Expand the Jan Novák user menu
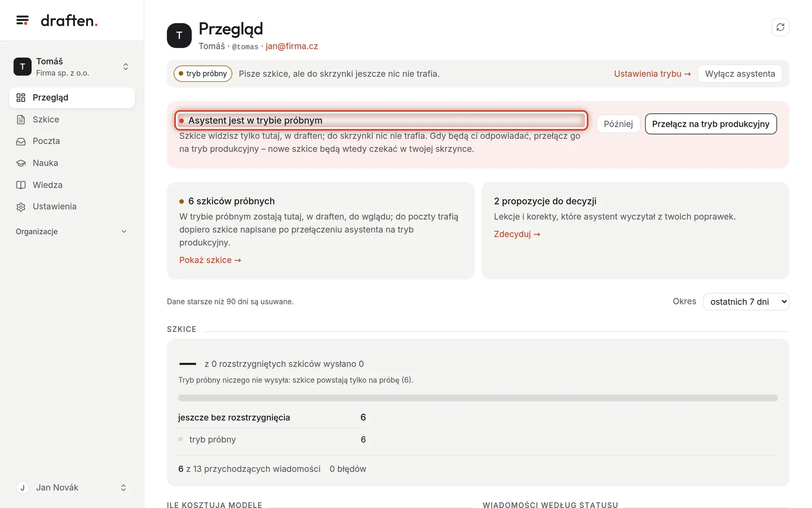 click(72, 488)
